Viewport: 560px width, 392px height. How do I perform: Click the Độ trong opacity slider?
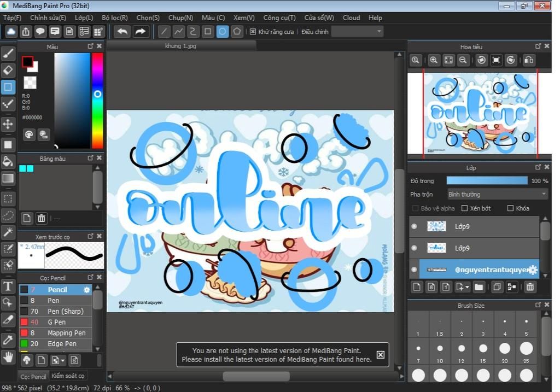coord(487,180)
